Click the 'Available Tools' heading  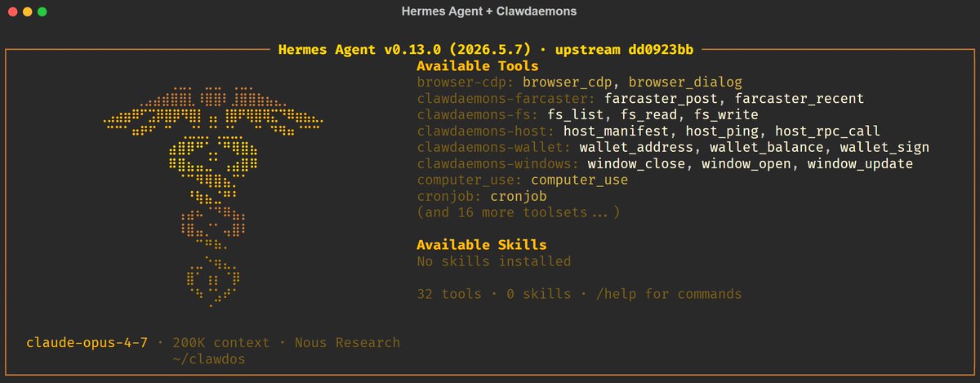tap(478, 66)
